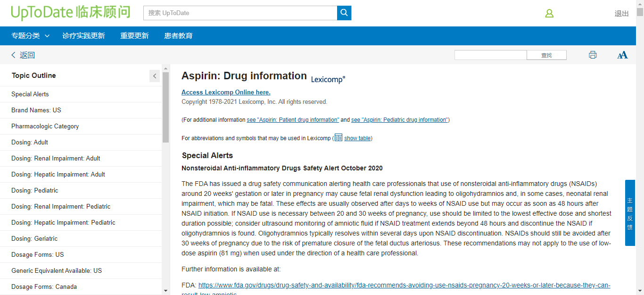Image resolution: width=644 pixels, height=295 pixels.
Task: Click the Special Alerts section heading
Action: tap(207, 155)
